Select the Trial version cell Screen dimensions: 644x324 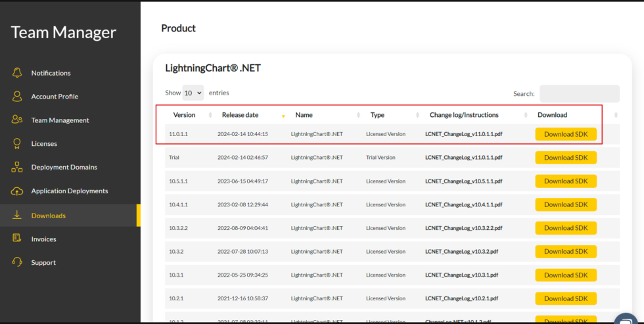coord(173,157)
